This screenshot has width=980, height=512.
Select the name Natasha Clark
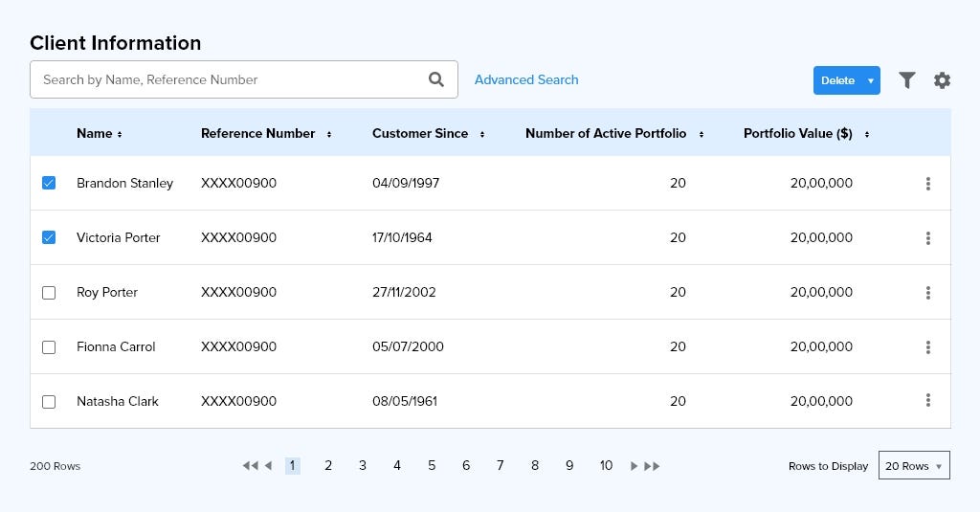(118, 401)
